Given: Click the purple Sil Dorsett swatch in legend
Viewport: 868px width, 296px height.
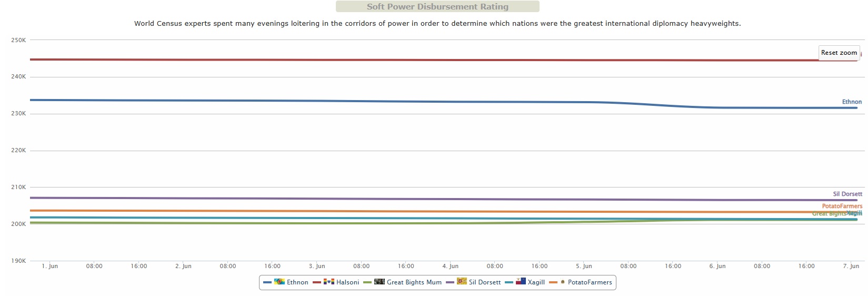Looking at the screenshot, I should click(x=450, y=282).
